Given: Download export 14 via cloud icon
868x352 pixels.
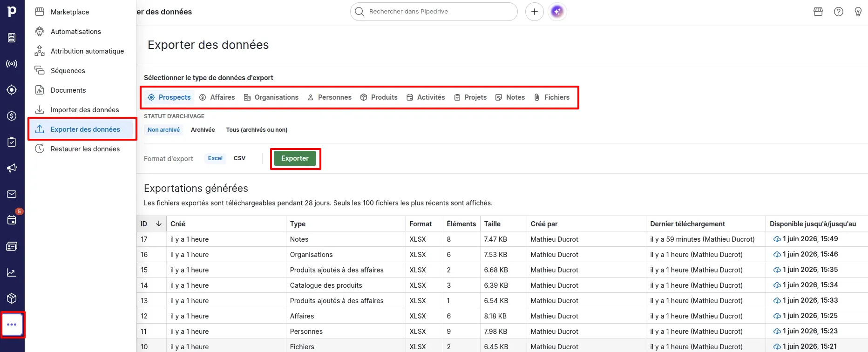Looking at the screenshot, I should click(777, 285).
